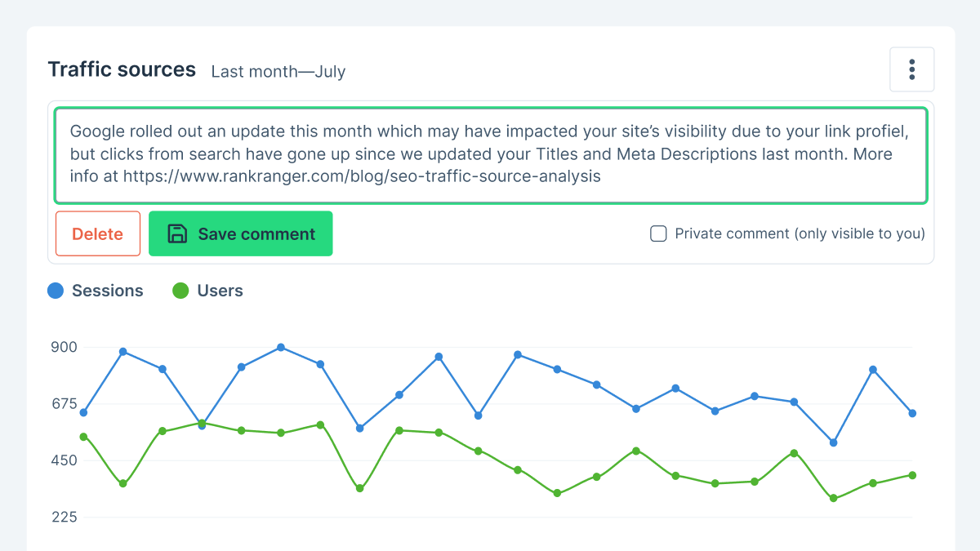
Task: Toggle the blue Sessions legend dot
Action: click(x=56, y=291)
